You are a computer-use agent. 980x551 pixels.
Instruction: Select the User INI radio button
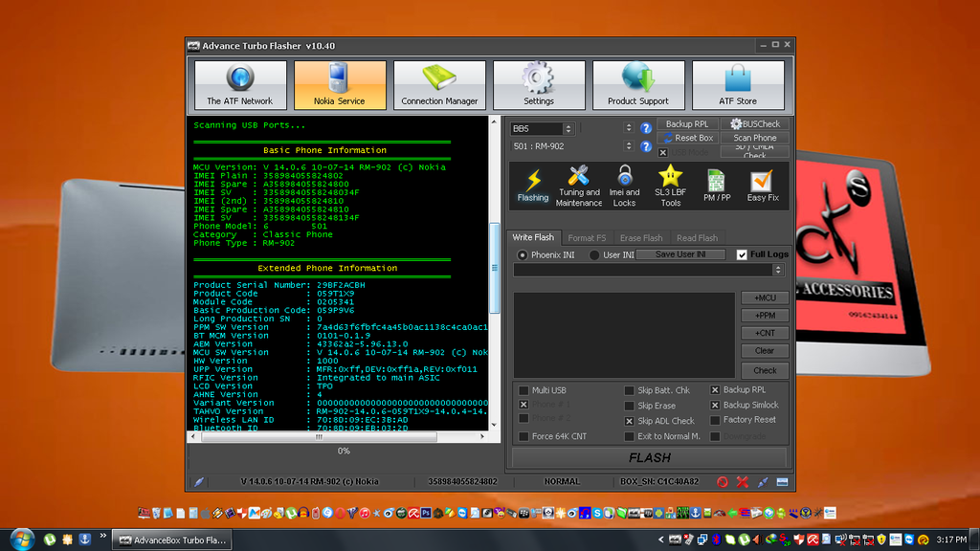[x=595, y=254]
